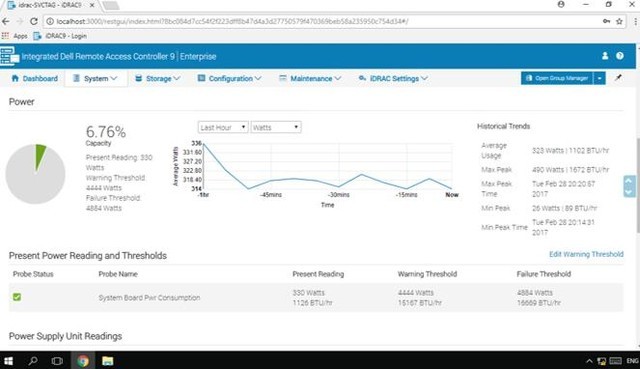Screen dimensions: 640x369
Task: Click the taskbar search magnifier icon
Action: [33, 361]
